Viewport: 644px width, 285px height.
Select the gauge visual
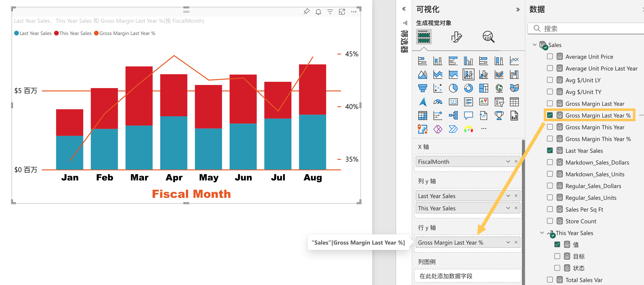tap(438, 102)
